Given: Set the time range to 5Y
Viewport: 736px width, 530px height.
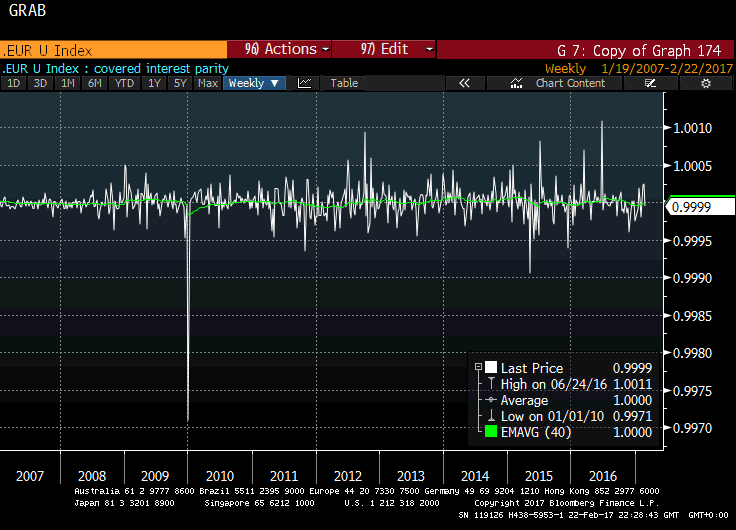Looking at the screenshot, I should [180, 84].
